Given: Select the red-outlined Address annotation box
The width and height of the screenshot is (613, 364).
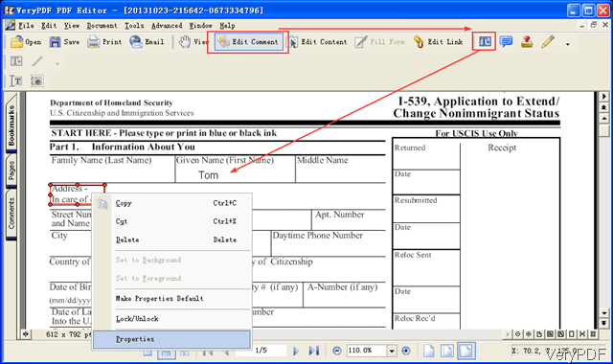Looking at the screenshot, I should point(78,194).
